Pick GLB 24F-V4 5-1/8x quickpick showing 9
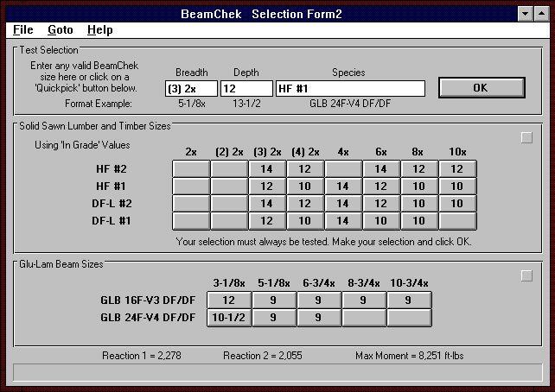This screenshot has height=392, width=555. point(274,318)
